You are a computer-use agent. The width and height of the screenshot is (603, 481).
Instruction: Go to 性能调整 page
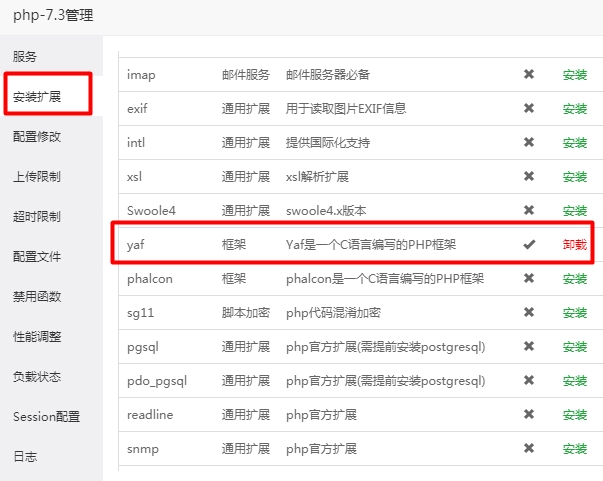pos(37,336)
